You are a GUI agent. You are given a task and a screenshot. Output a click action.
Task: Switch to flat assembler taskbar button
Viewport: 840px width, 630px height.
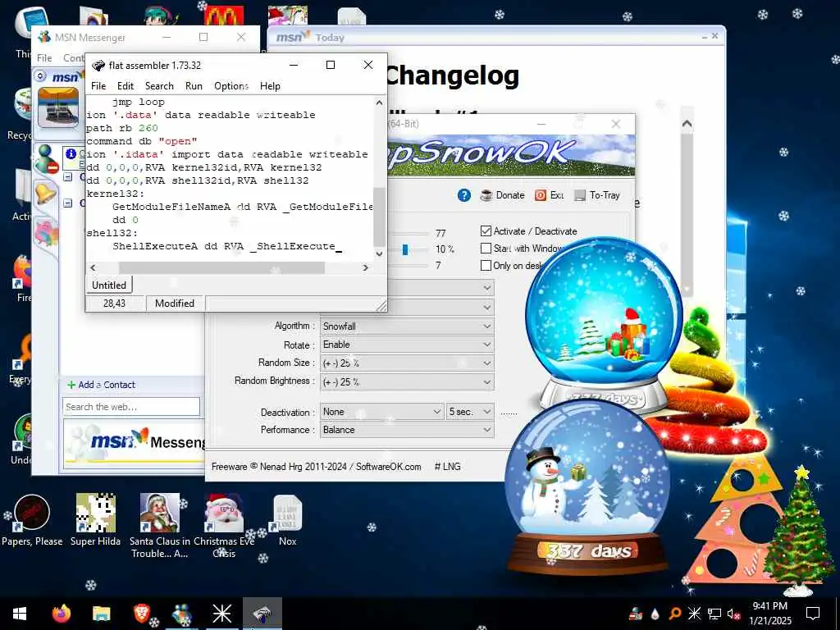click(262, 614)
